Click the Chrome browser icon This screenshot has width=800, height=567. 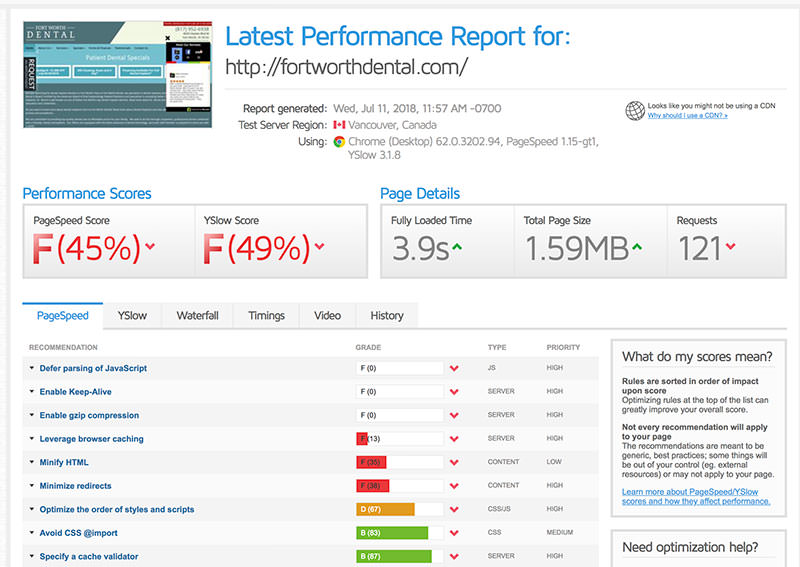point(339,142)
